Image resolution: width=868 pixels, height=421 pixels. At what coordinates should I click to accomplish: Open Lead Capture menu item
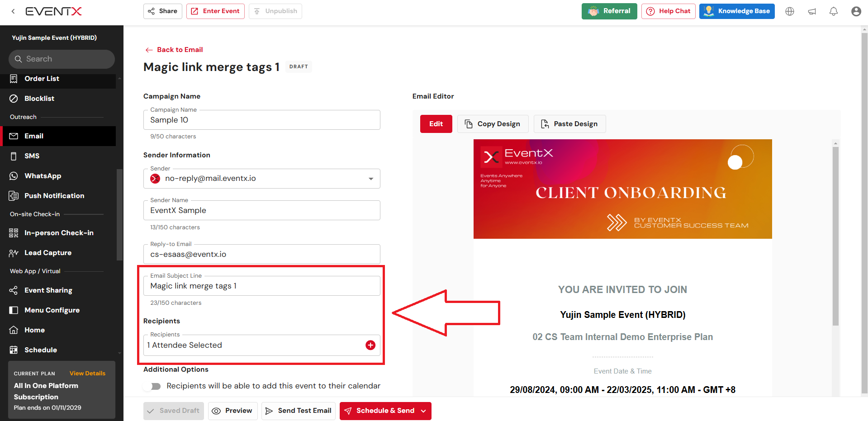(59, 253)
